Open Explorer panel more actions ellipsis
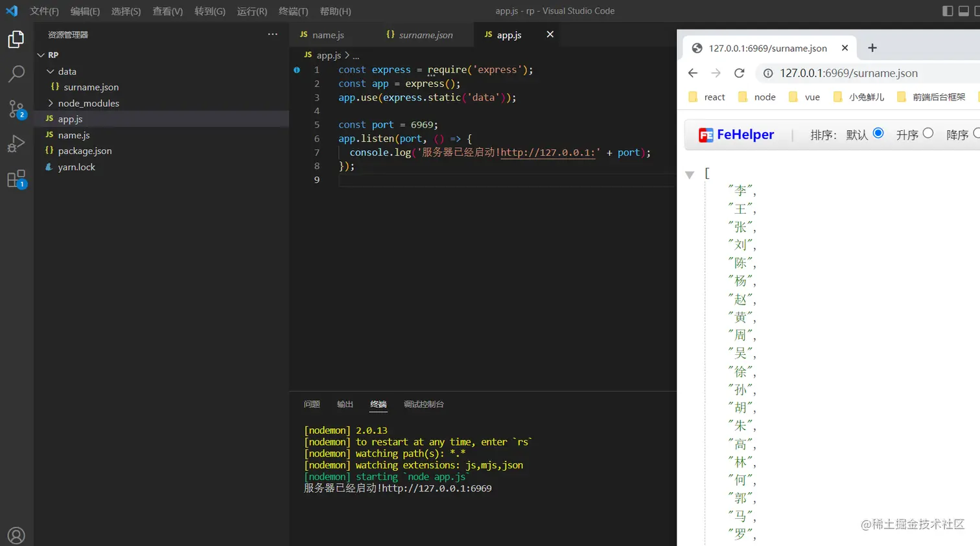The image size is (980, 546). tap(273, 34)
